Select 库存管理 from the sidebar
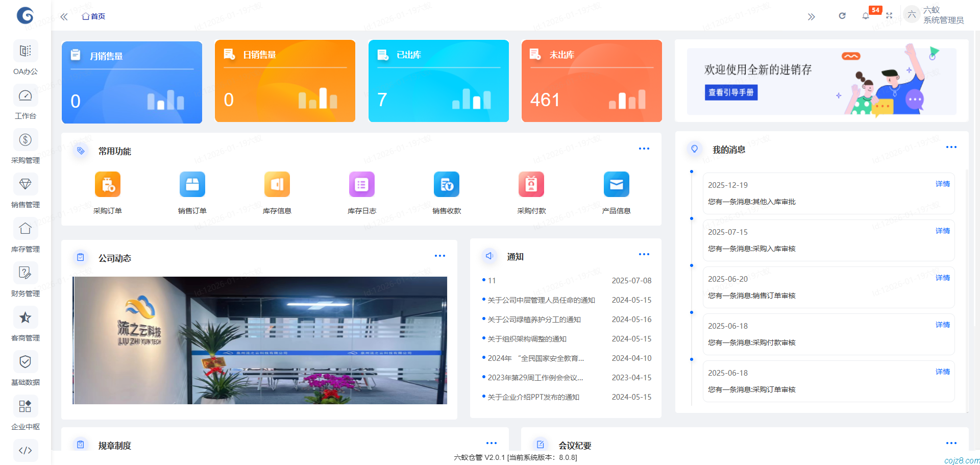980x465 pixels. coord(25,234)
